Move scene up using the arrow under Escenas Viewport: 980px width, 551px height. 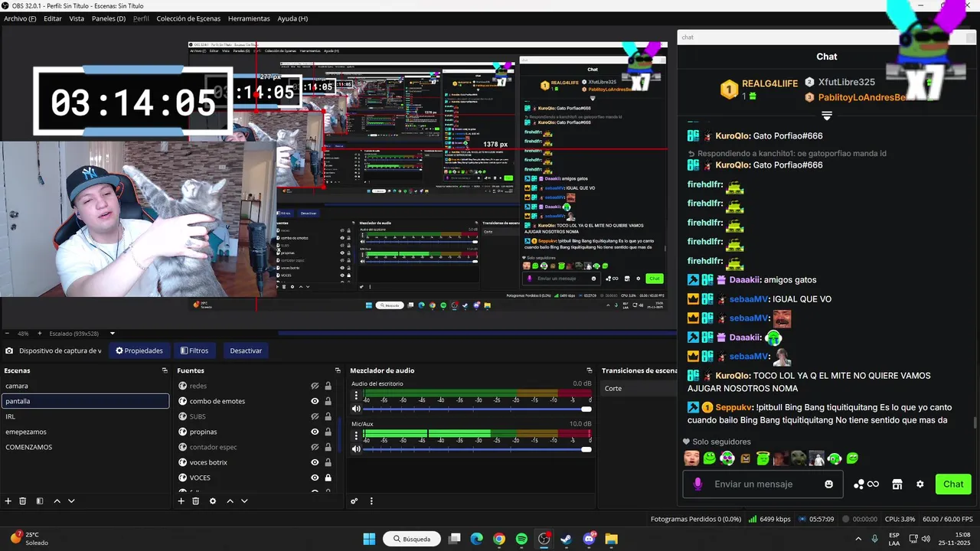57,501
